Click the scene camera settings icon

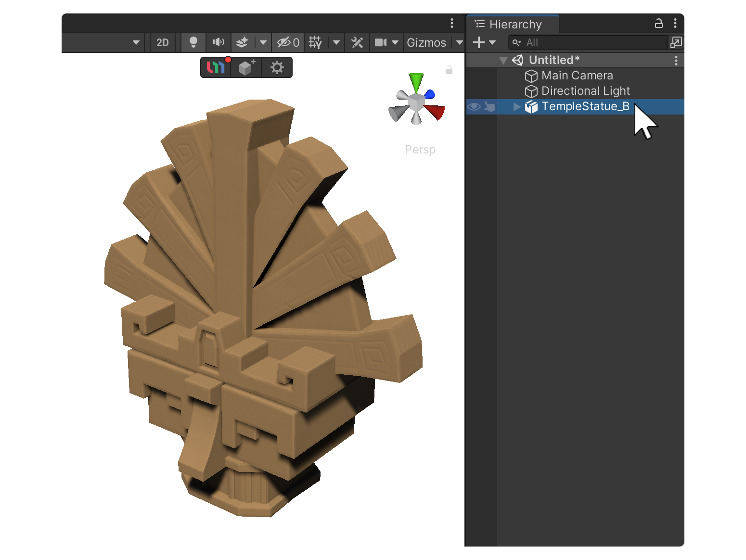coord(381,42)
